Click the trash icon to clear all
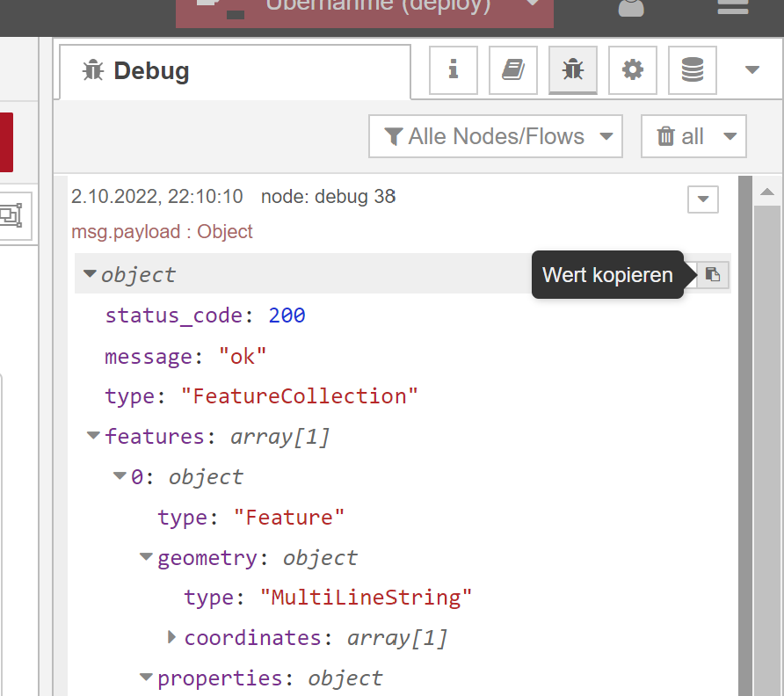Screen dimensions: 784x696 click(x=666, y=136)
